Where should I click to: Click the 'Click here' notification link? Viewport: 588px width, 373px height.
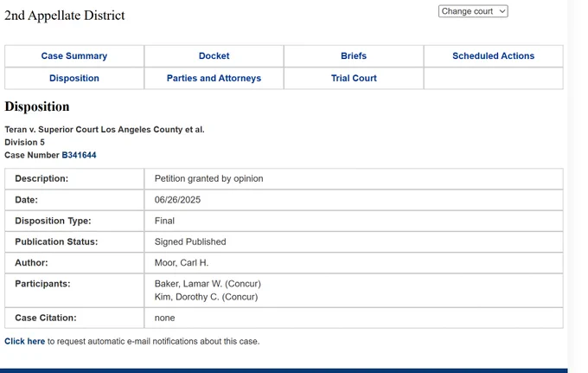(25, 341)
